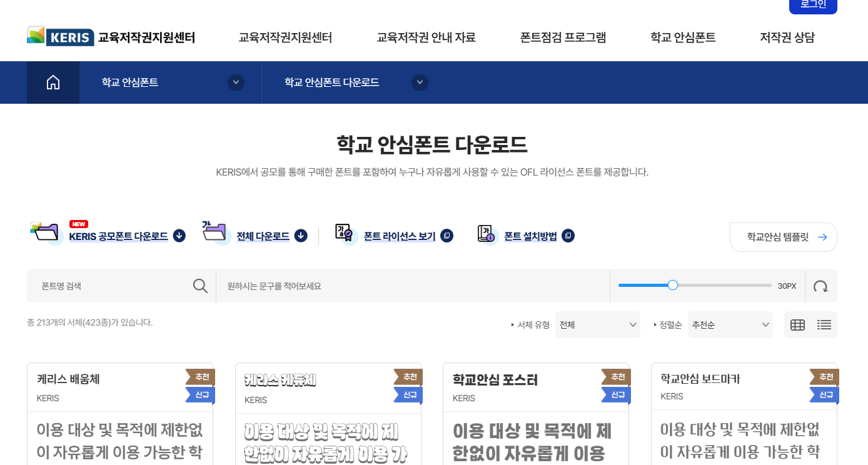Open 학교안심 템플릿 button
The height and width of the screenshot is (465, 868).
pos(784,237)
